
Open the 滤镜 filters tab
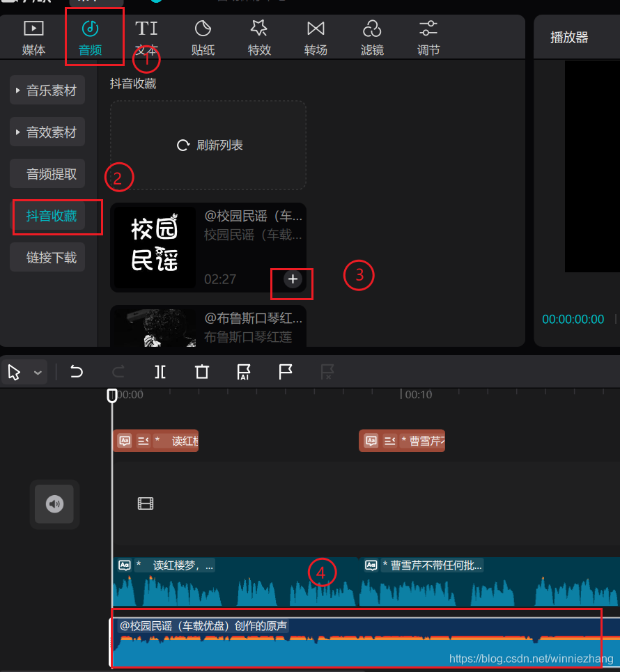click(372, 38)
